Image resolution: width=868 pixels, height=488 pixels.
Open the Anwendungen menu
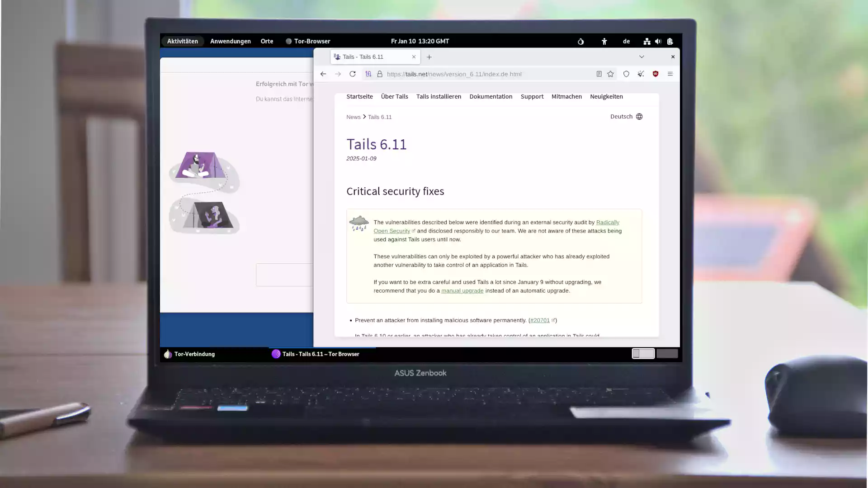(x=231, y=41)
